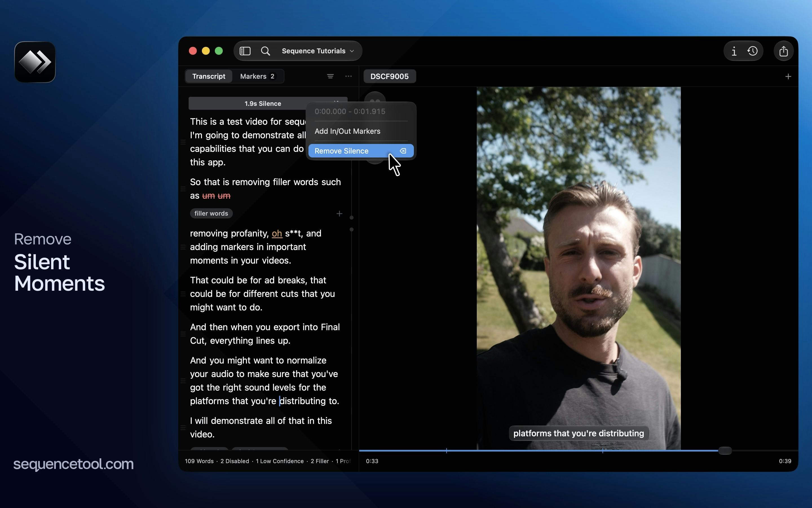The height and width of the screenshot is (508, 812).
Task: Choose Add In/Out Markers from menu
Action: pyautogui.click(x=347, y=131)
